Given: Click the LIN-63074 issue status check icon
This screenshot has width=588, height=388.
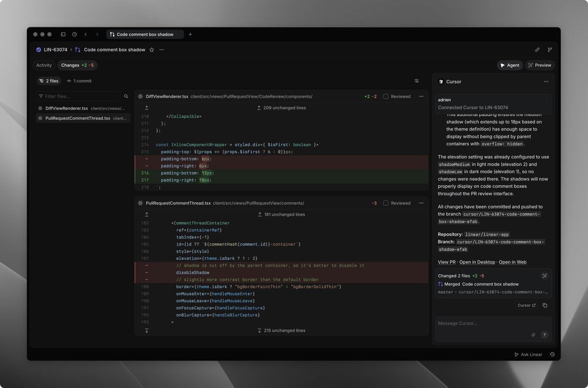Looking at the screenshot, I should click(39, 50).
